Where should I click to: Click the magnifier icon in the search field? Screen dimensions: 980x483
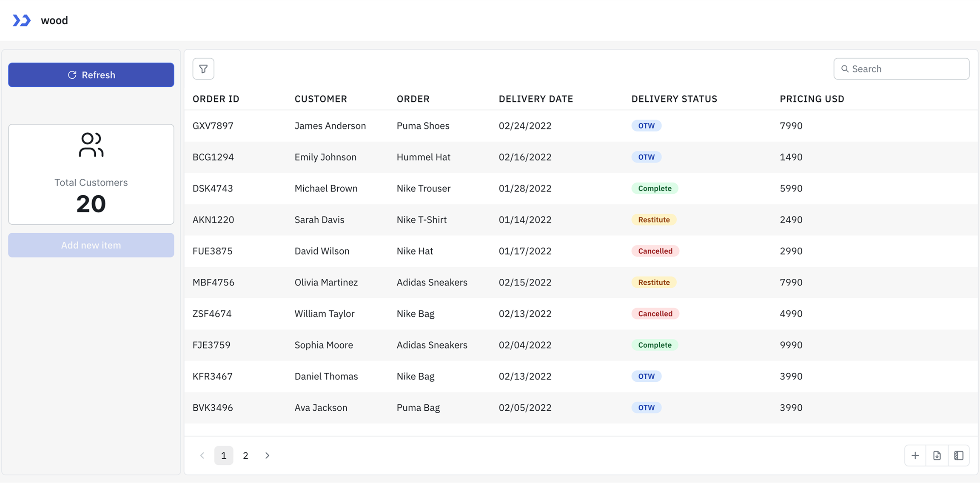[x=845, y=69]
